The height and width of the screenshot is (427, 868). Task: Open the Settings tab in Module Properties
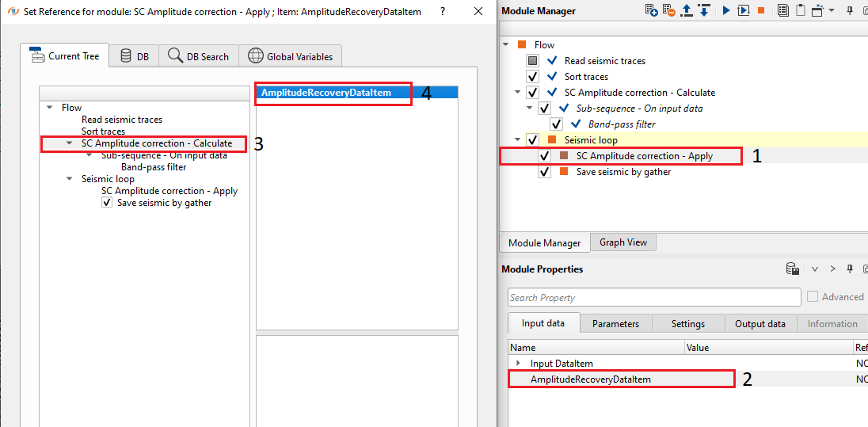coord(688,324)
